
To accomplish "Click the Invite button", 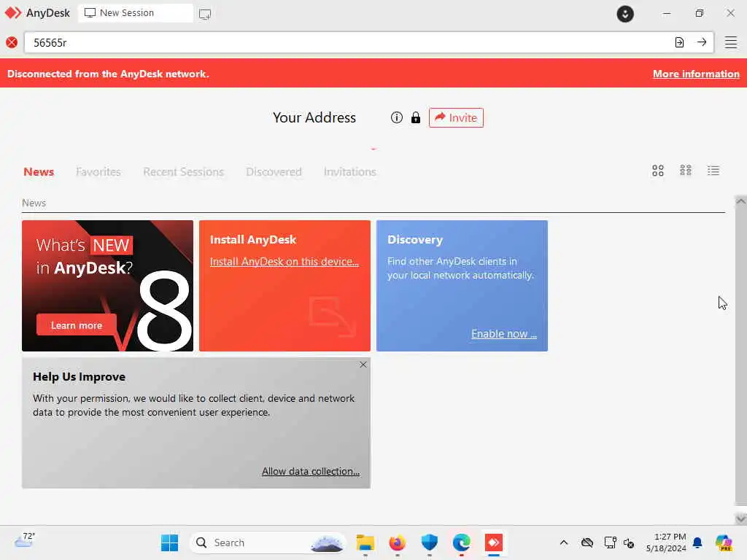I will point(456,117).
